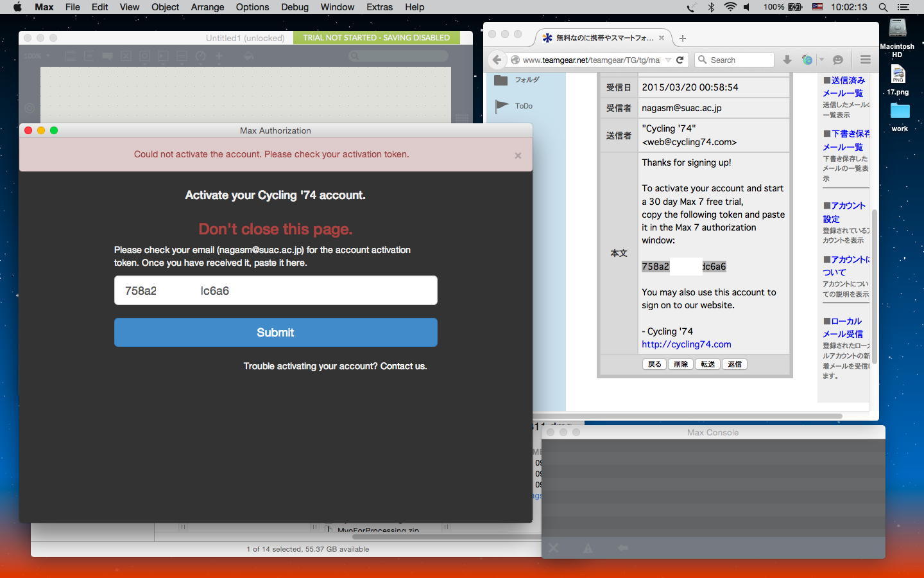Open the Max application menu
The width and height of the screenshot is (924, 578).
44,7
